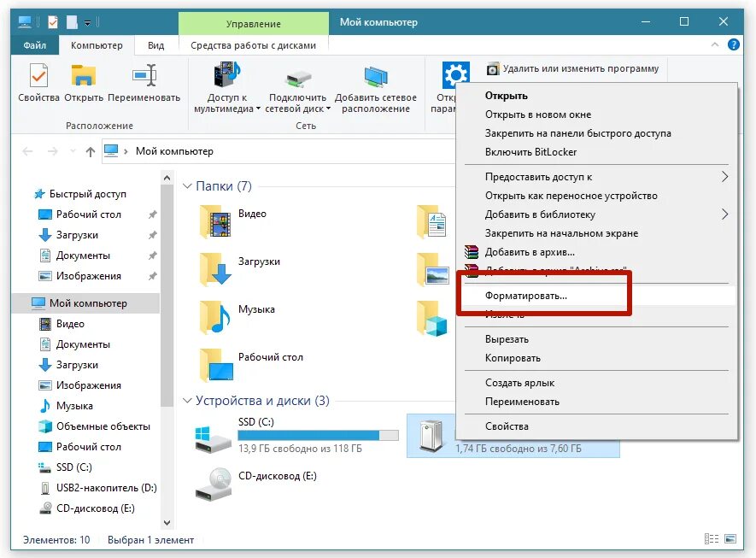756x558 pixels.
Task: Open the Рабочий стол folder in the Папки group
Action: (x=216, y=365)
